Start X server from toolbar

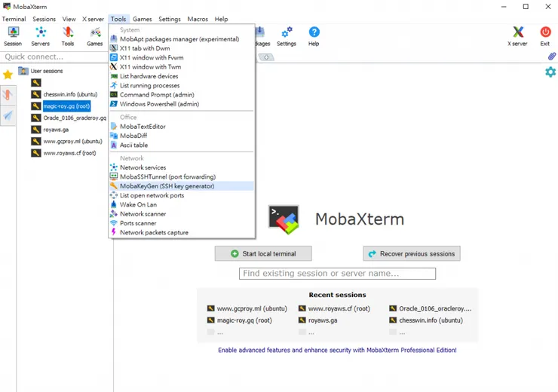tap(517, 36)
